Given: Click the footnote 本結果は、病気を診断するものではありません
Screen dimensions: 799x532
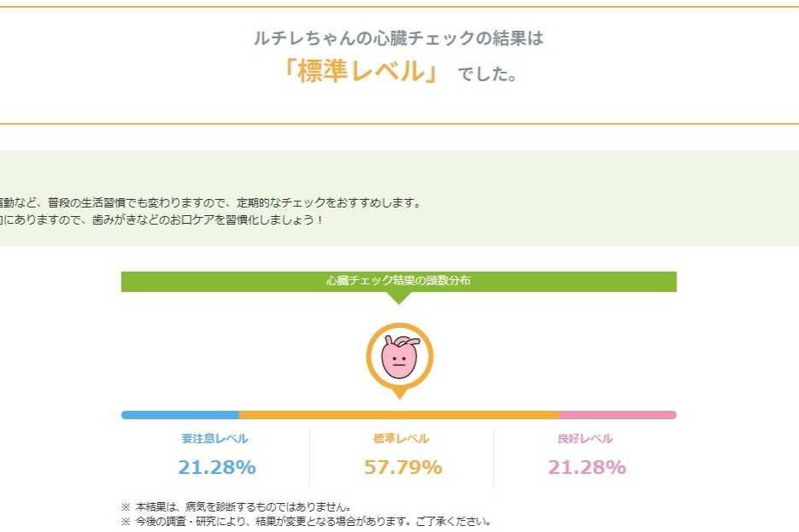Looking at the screenshot, I should (x=242, y=506).
